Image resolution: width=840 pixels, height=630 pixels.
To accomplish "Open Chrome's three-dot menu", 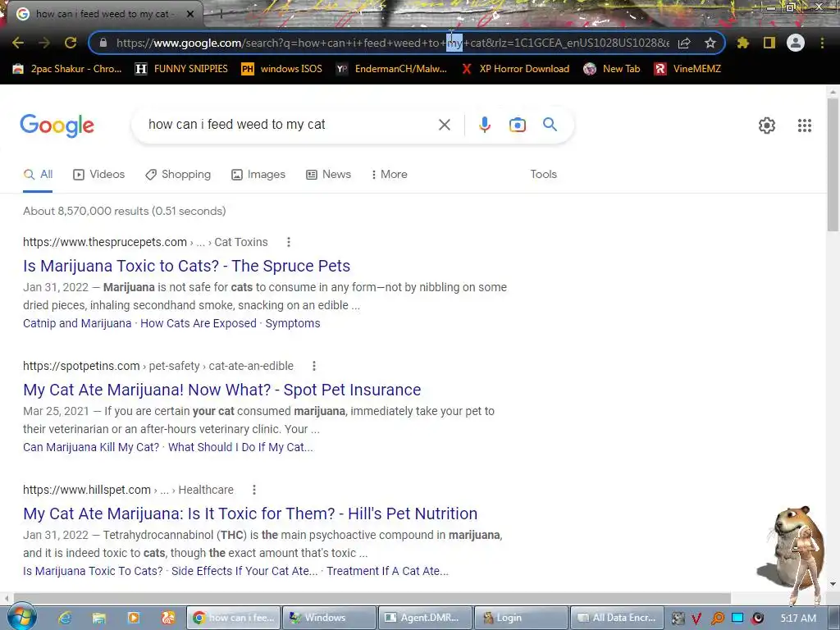I will click(x=822, y=43).
